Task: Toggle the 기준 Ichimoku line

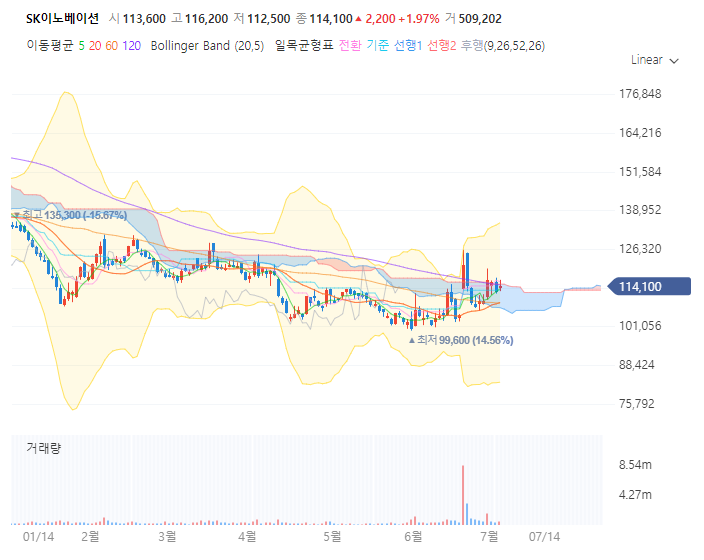Action: click(378, 46)
